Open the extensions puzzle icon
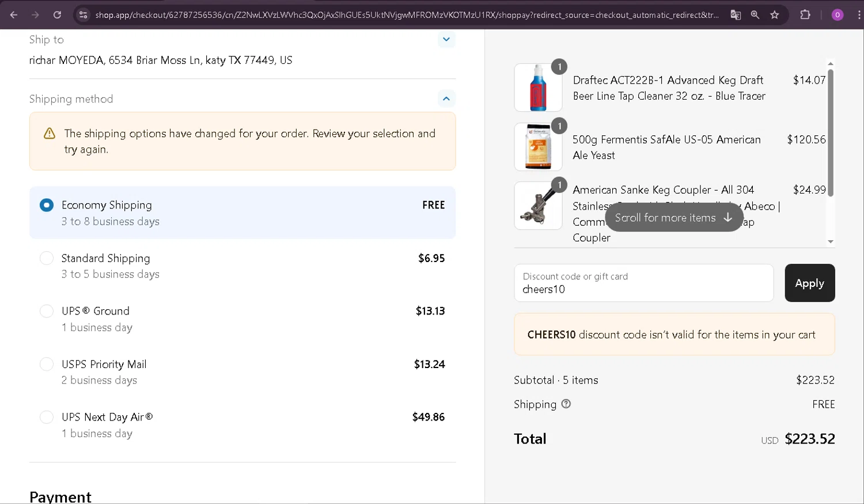 805,15
